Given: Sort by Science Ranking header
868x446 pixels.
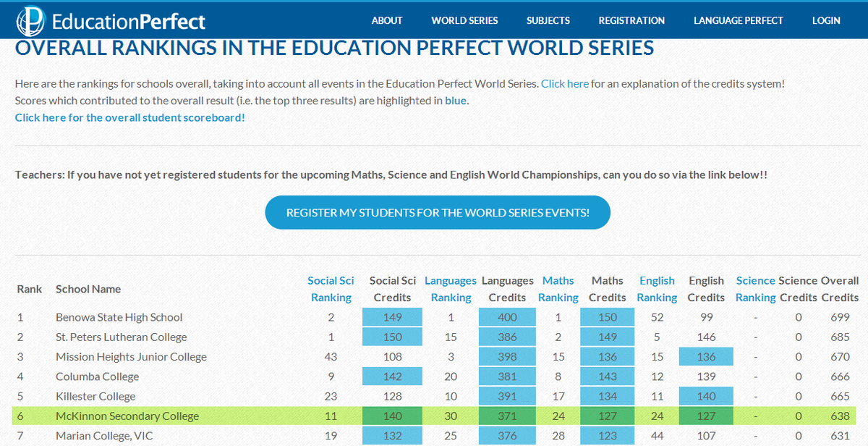Looking at the screenshot, I should click(756, 289).
